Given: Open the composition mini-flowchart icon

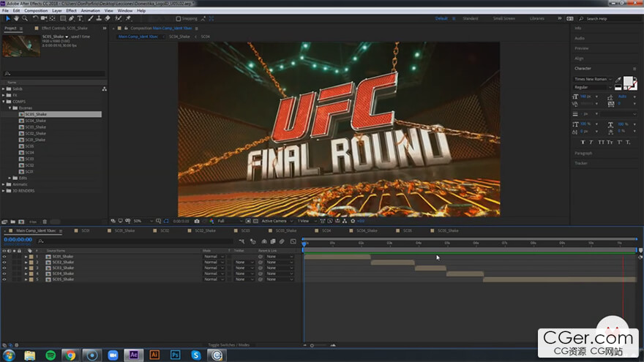Looking at the screenshot, I should point(241,241).
